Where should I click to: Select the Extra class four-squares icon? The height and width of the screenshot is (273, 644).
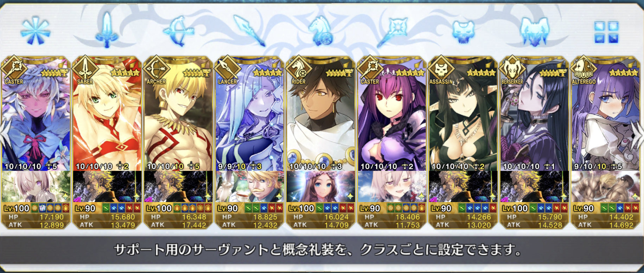tap(606, 32)
